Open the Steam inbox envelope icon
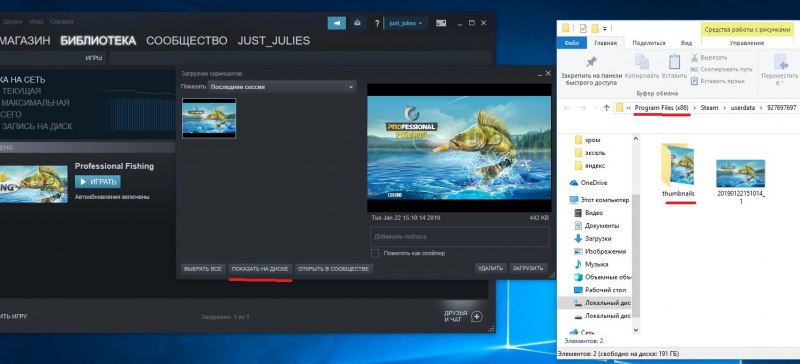The height and width of the screenshot is (364, 800). click(x=358, y=23)
